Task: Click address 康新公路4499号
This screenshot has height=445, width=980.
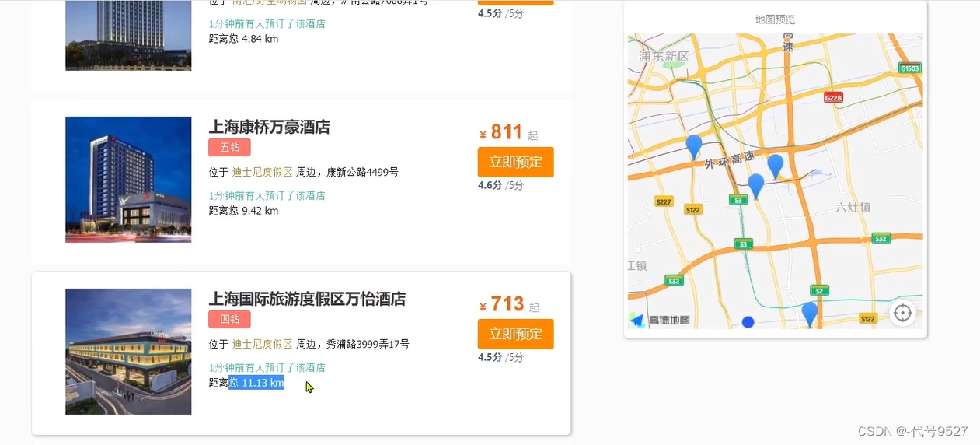Action: click(362, 172)
